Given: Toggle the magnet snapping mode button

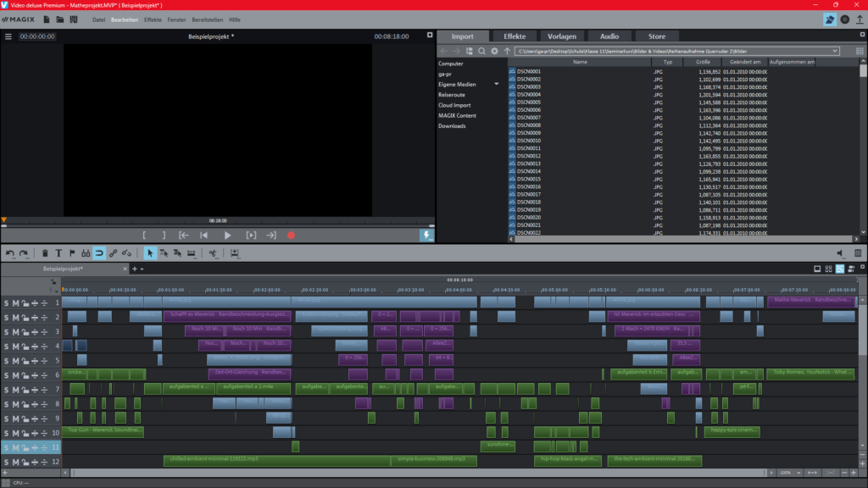Looking at the screenshot, I should [99, 252].
